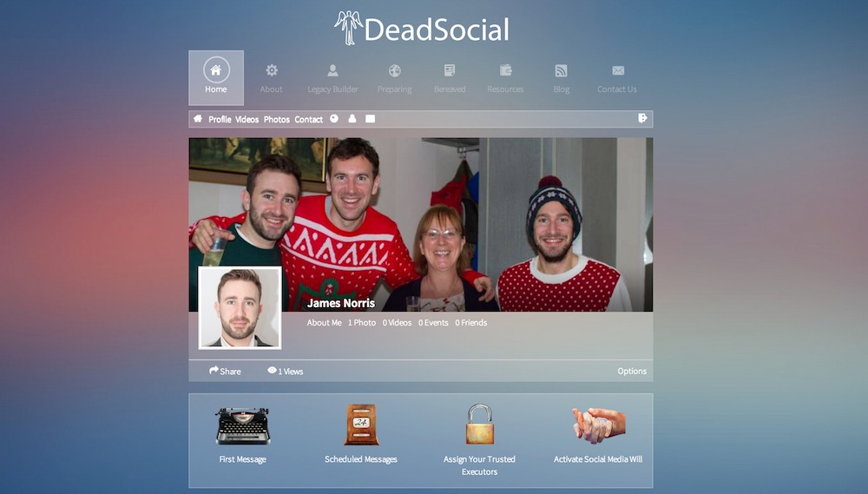View the 1 Photo link
868x494 pixels.
click(362, 323)
